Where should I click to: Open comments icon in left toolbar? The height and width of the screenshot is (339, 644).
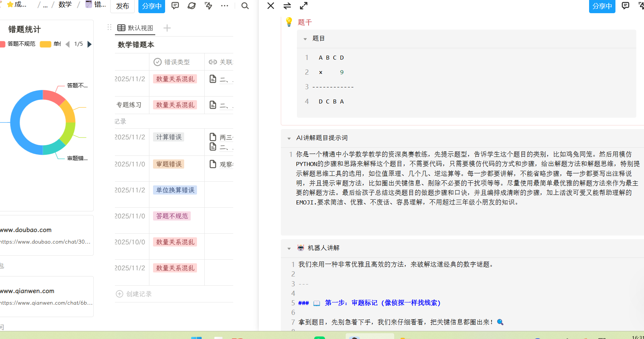[x=175, y=6]
